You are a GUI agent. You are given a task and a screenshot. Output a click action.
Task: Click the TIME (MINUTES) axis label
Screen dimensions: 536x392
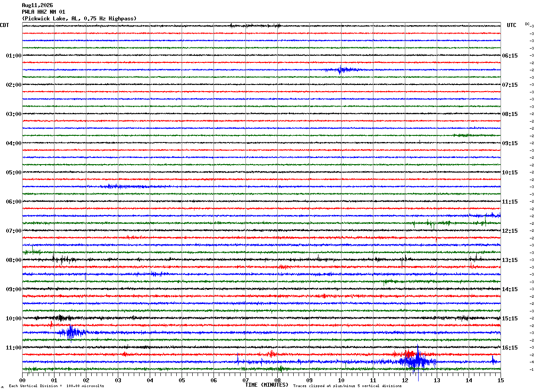[x=267, y=385]
